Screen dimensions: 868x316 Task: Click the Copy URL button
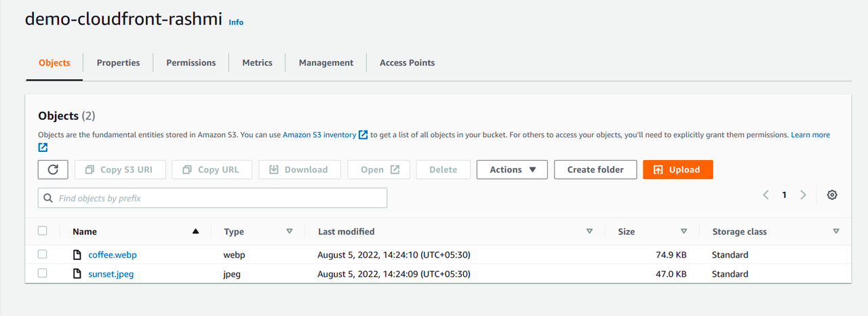pyautogui.click(x=212, y=170)
